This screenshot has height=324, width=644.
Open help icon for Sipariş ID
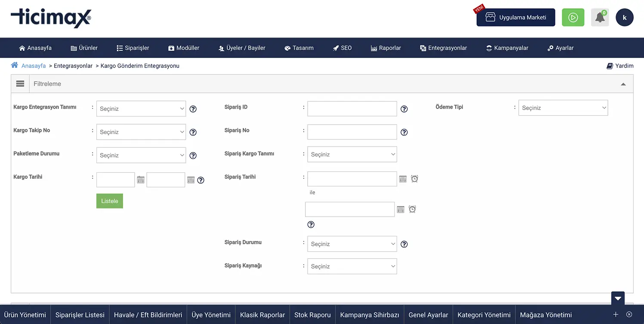pos(404,109)
